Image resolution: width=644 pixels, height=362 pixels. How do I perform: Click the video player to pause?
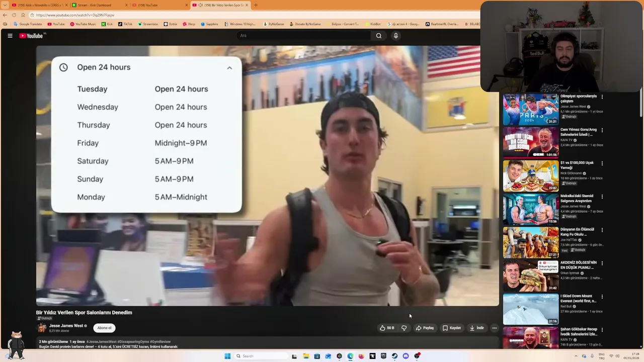pos(267,176)
